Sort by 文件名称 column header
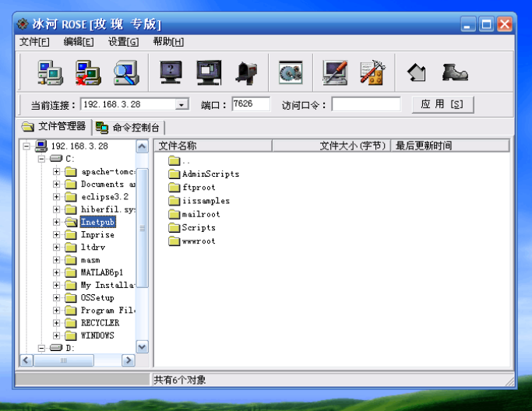 coord(213,146)
